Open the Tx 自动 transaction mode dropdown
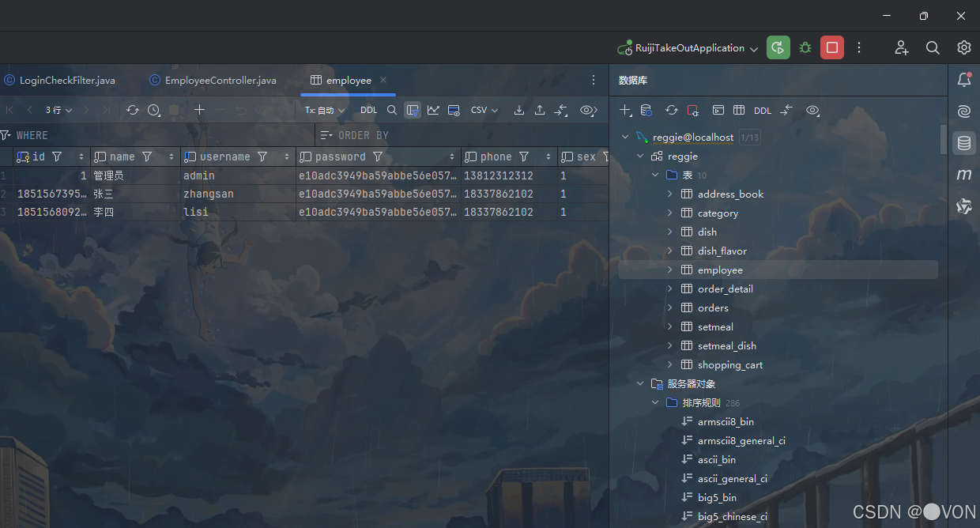The width and height of the screenshot is (980, 528). pos(325,111)
